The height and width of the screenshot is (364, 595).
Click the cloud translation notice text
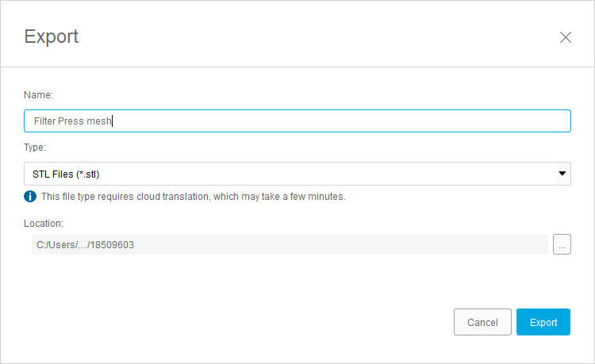click(x=194, y=196)
